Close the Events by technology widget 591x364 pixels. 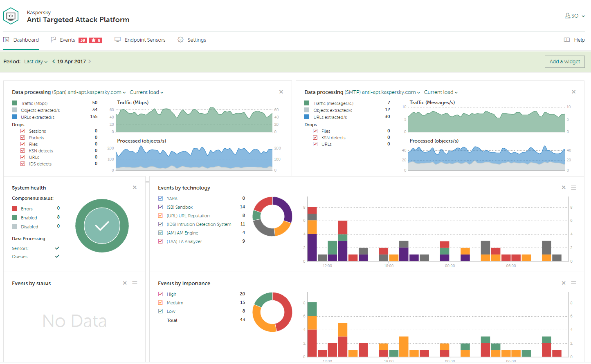point(564,188)
